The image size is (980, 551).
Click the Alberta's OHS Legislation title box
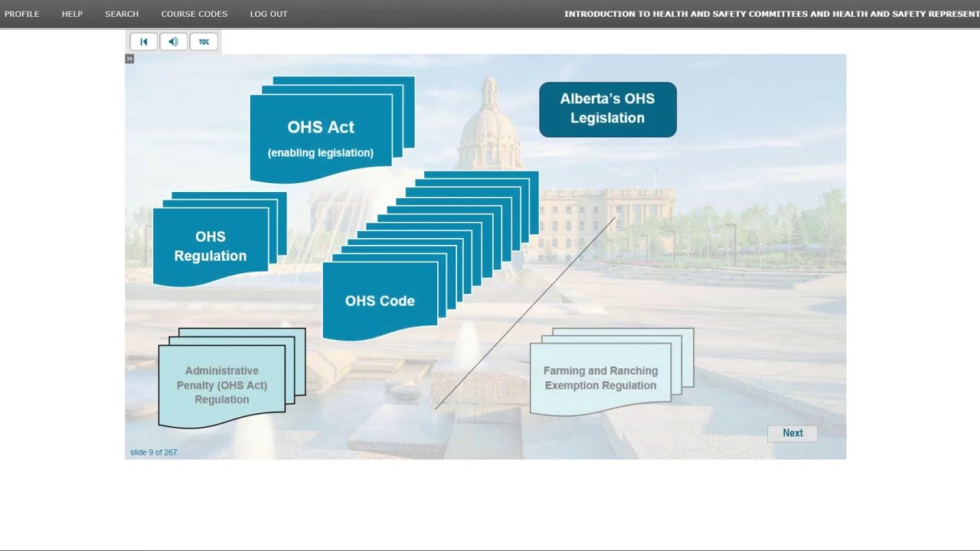tap(607, 109)
